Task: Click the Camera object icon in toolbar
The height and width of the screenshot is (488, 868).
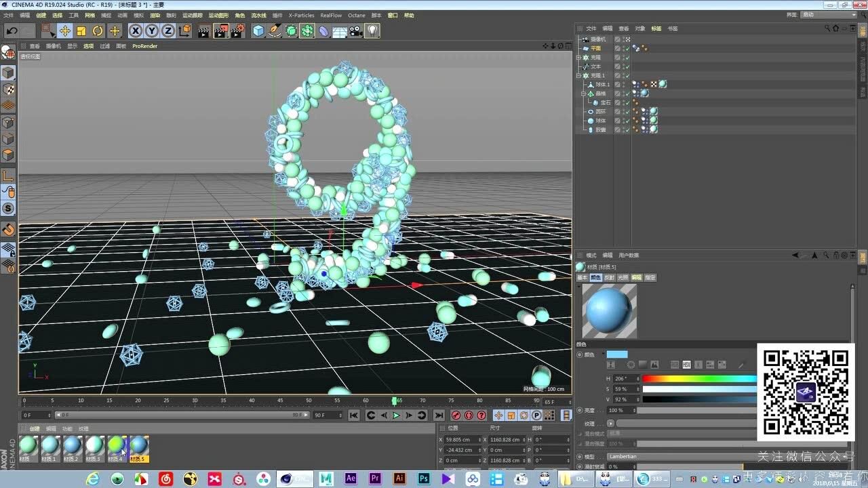Action: (356, 30)
